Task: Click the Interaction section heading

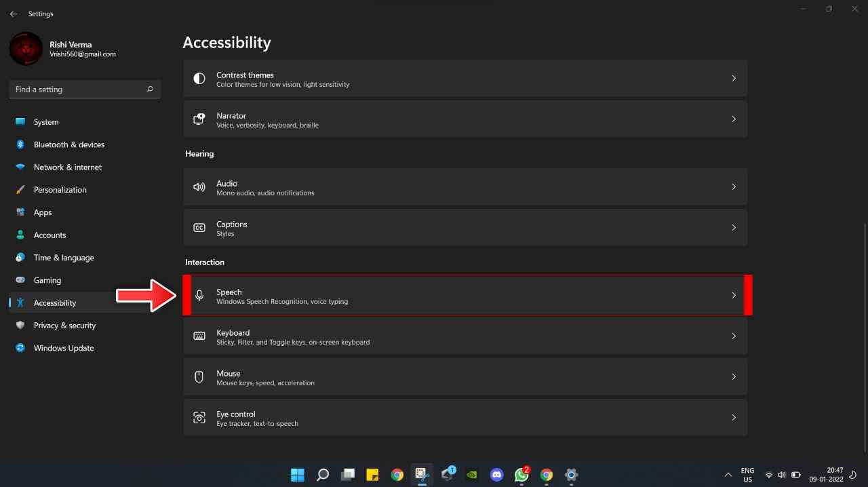Action: (205, 262)
